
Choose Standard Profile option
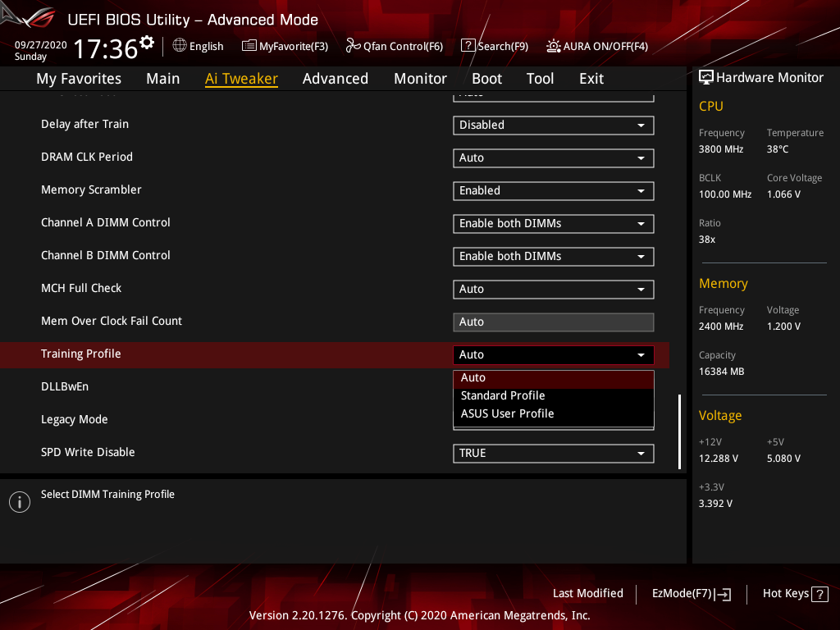pos(554,396)
